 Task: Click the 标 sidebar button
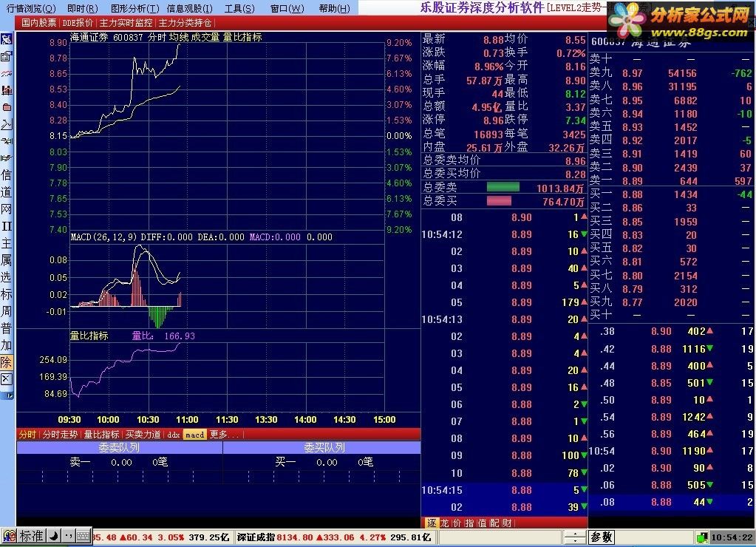click(6, 294)
